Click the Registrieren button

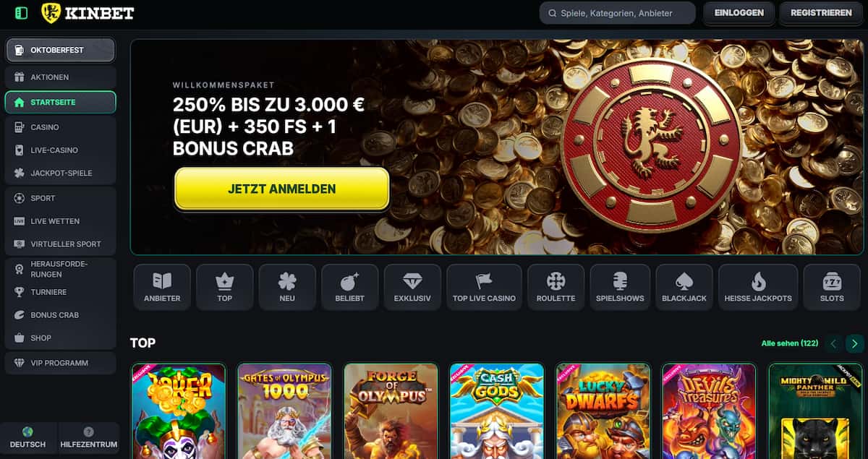tap(821, 13)
